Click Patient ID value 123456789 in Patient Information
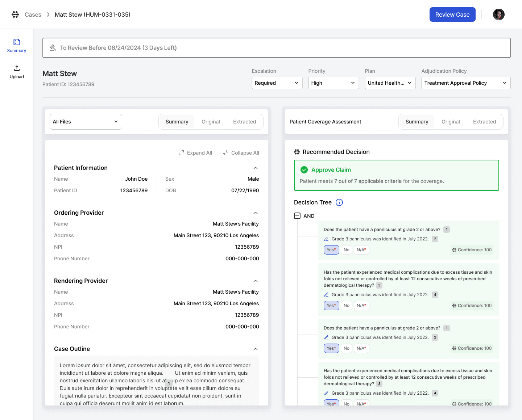The image size is (522, 420). pos(134,190)
